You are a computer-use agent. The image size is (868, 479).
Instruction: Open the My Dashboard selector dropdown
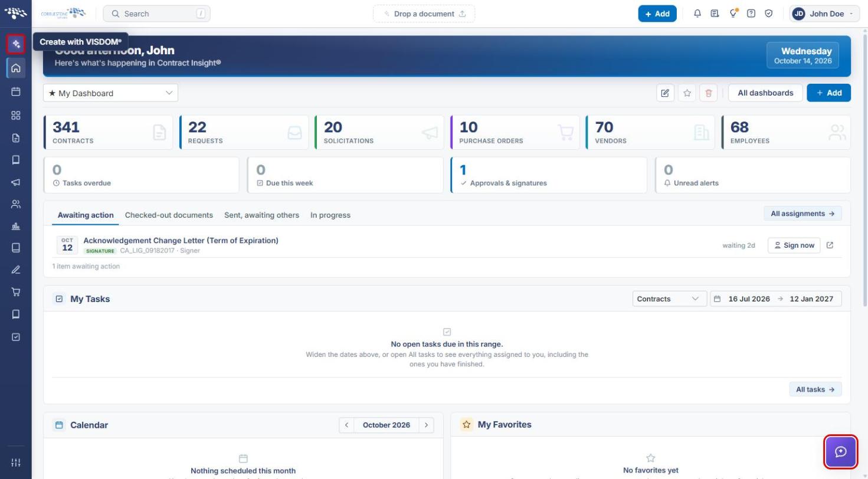click(110, 93)
